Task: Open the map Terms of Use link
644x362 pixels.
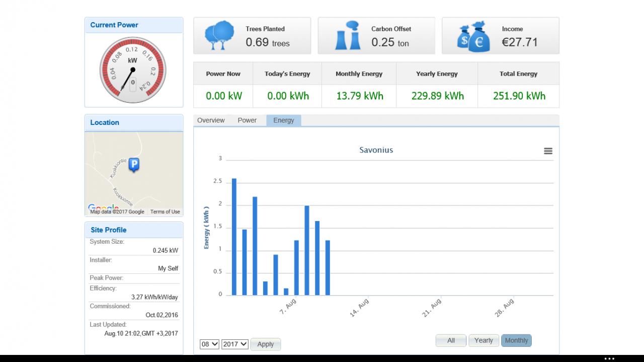Action: [165, 212]
